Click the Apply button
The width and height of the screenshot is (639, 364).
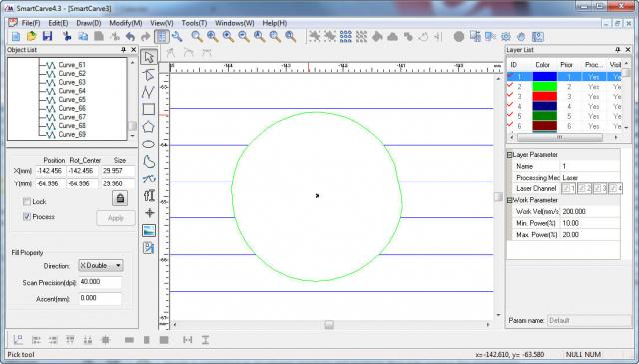(116, 218)
